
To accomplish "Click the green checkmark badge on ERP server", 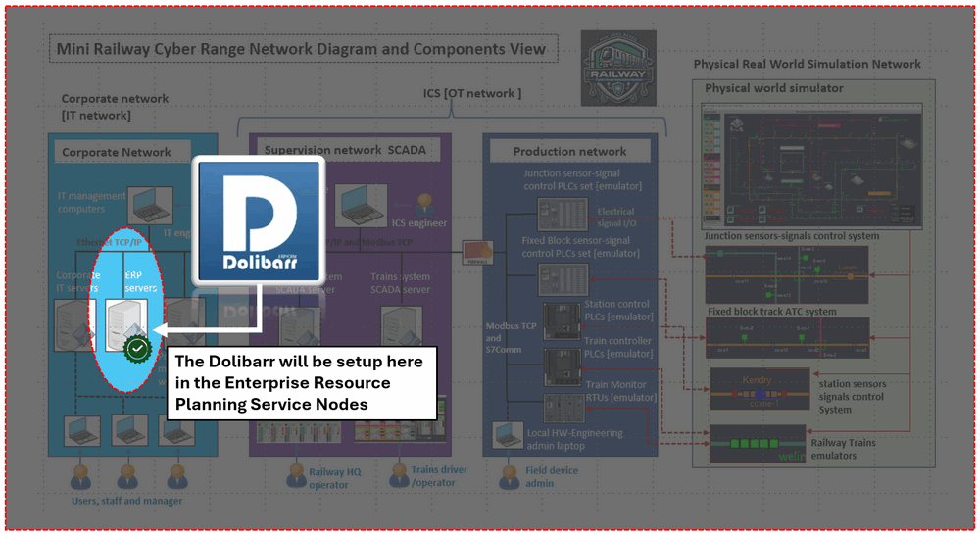I will click(137, 349).
